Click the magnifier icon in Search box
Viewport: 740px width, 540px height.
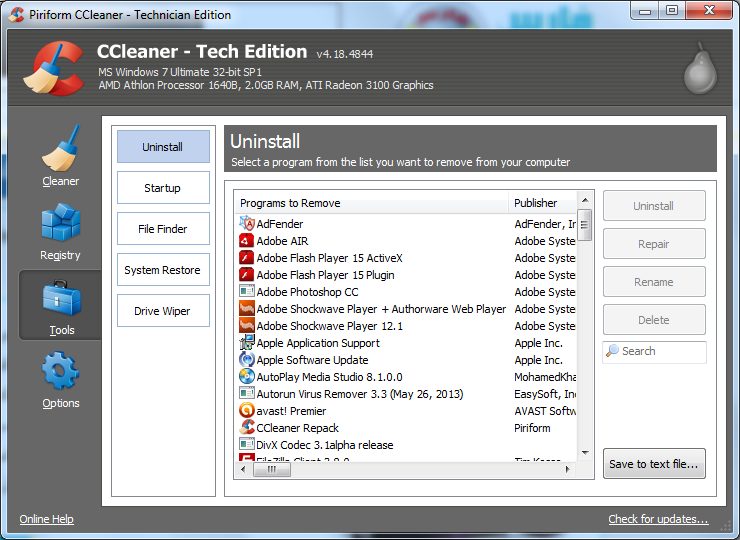(x=613, y=351)
